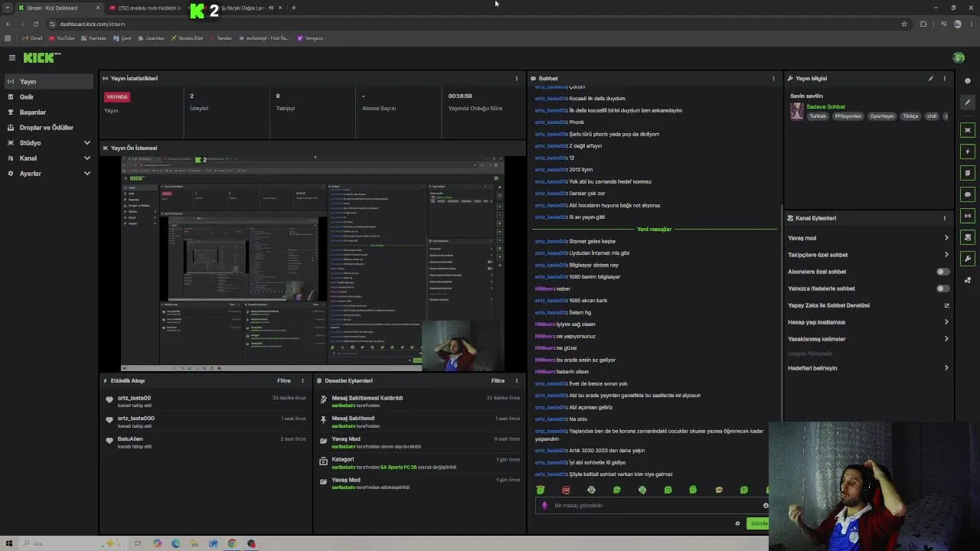
Task: Open the hamburger menu beside Kick logo
Action: [x=12, y=57]
